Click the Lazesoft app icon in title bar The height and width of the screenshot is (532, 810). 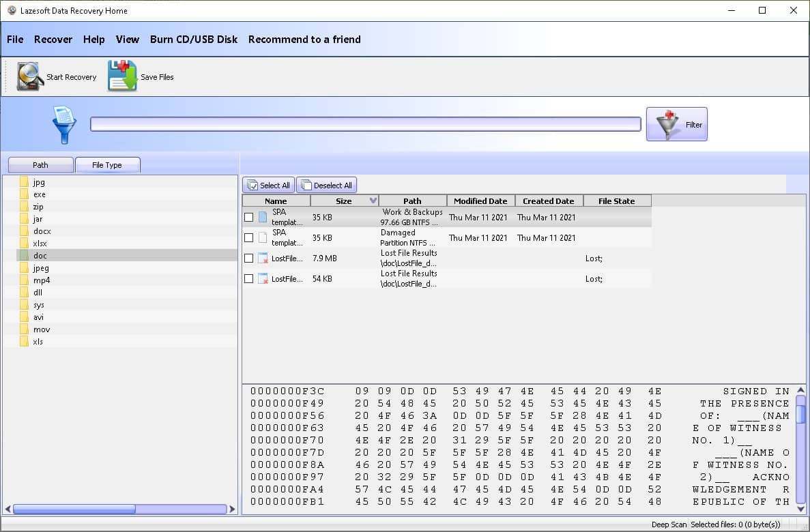(12, 10)
